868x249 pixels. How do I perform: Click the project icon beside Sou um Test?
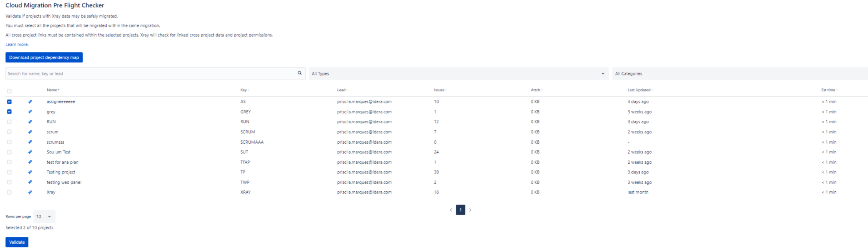[x=30, y=152]
